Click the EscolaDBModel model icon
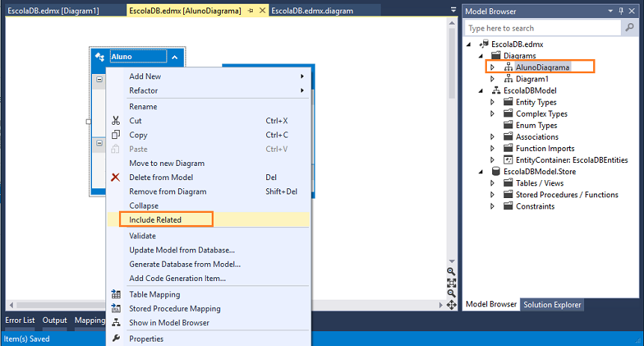 coord(496,90)
